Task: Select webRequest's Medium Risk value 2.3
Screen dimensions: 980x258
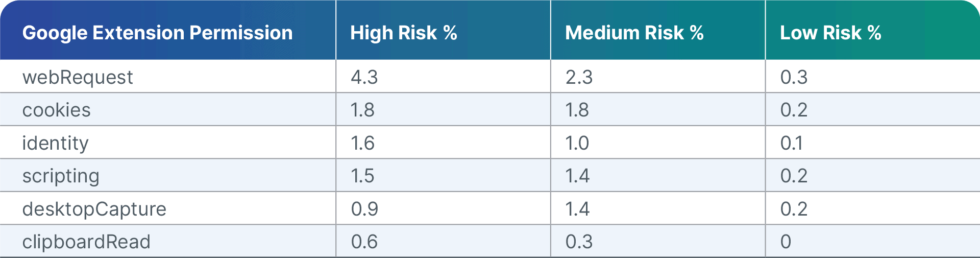Action: coord(579,77)
